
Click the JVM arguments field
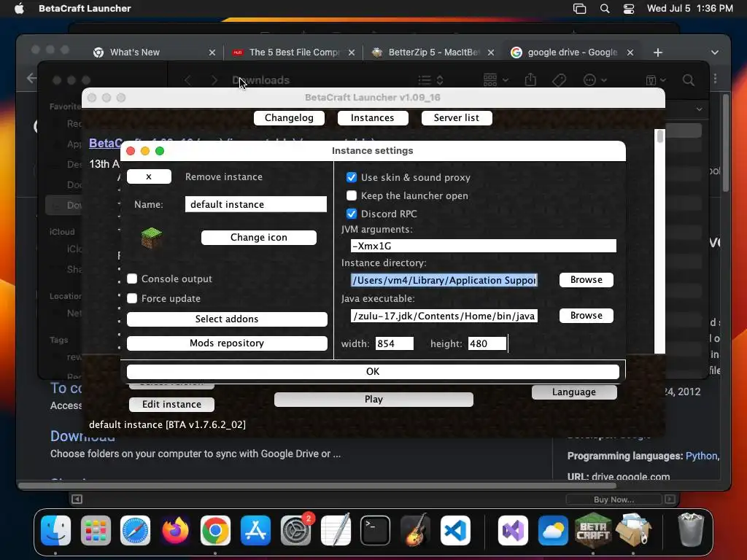pos(483,246)
